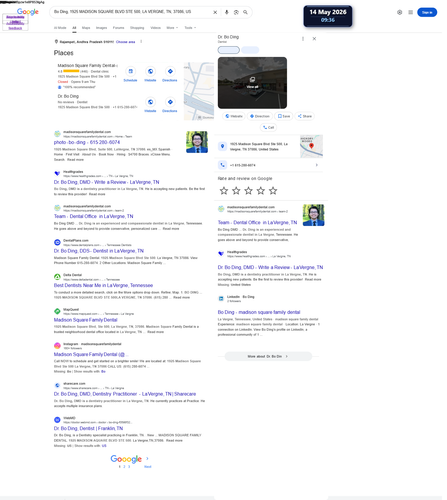Switch to the Shopping tab

(x=137, y=28)
